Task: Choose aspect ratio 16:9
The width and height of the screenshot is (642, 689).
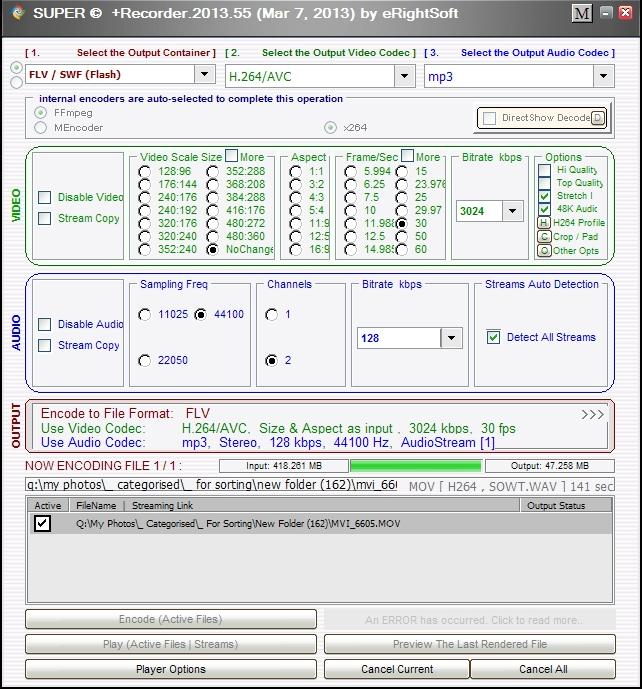Action: [x=295, y=250]
